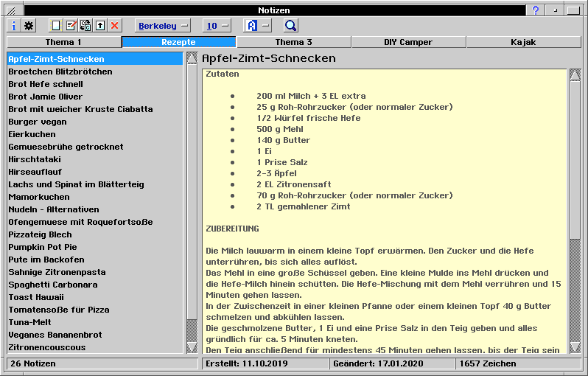Viewport: 588px width, 376px height.
Task: Open search with the magnifying glass icon
Action: tap(290, 26)
